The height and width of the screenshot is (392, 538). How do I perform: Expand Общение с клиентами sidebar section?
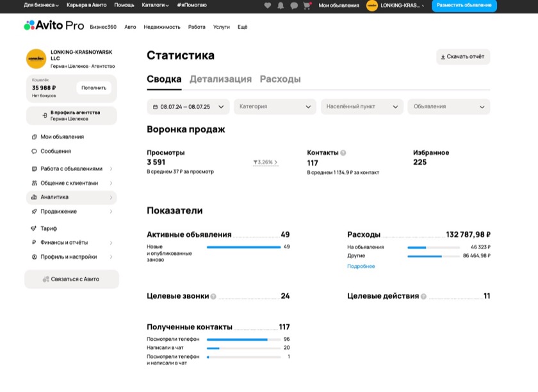click(71, 183)
